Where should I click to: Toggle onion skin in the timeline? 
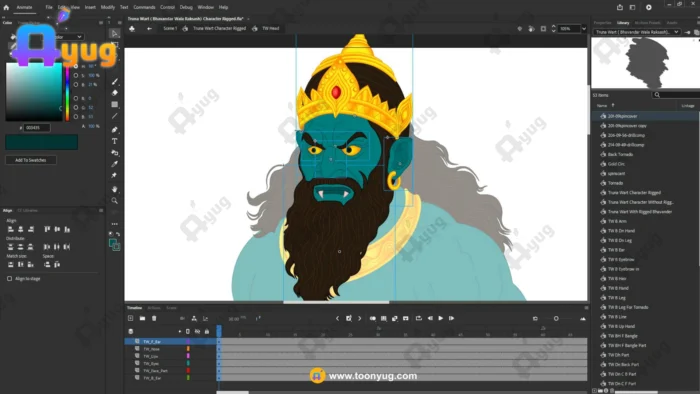click(x=373, y=318)
